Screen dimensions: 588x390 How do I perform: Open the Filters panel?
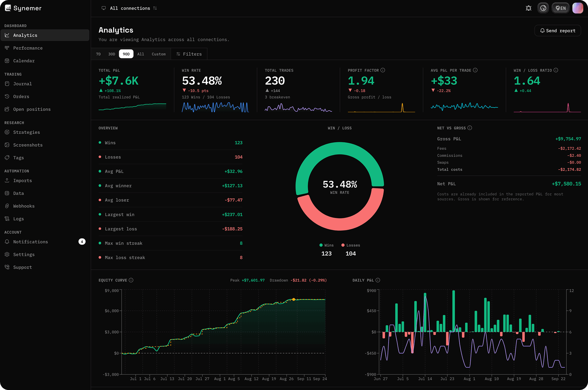pos(189,54)
